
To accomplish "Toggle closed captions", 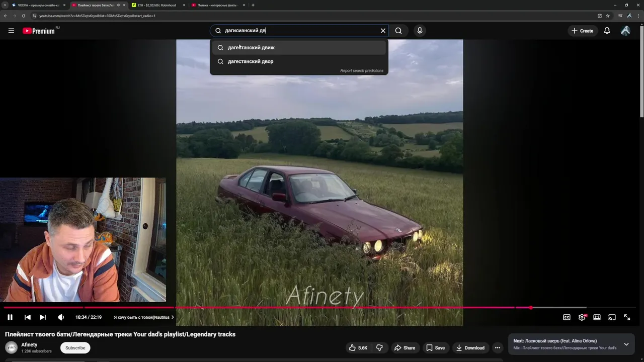I will coord(567,317).
